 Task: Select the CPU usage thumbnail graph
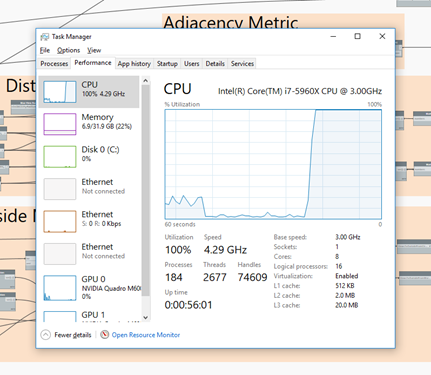tap(60, 92)
